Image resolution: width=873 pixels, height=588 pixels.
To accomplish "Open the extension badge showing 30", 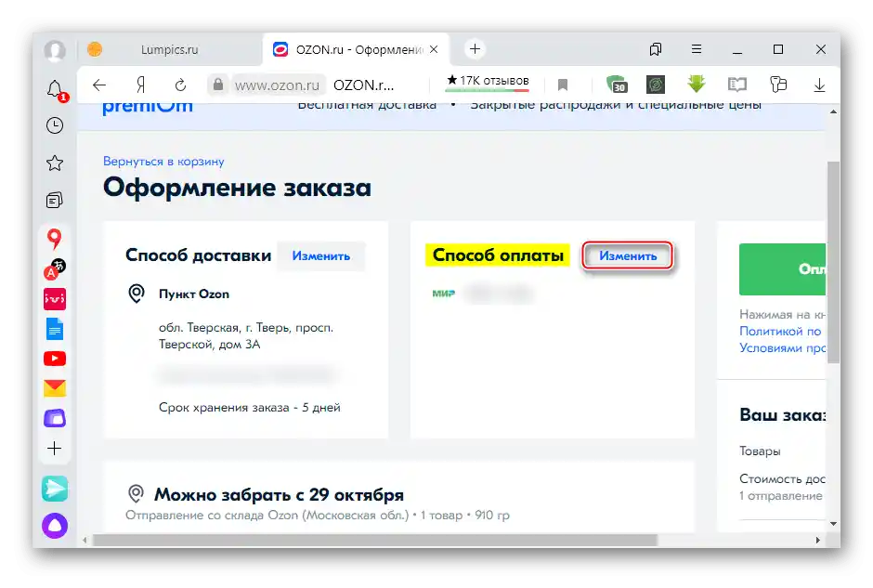I will 618,85.
